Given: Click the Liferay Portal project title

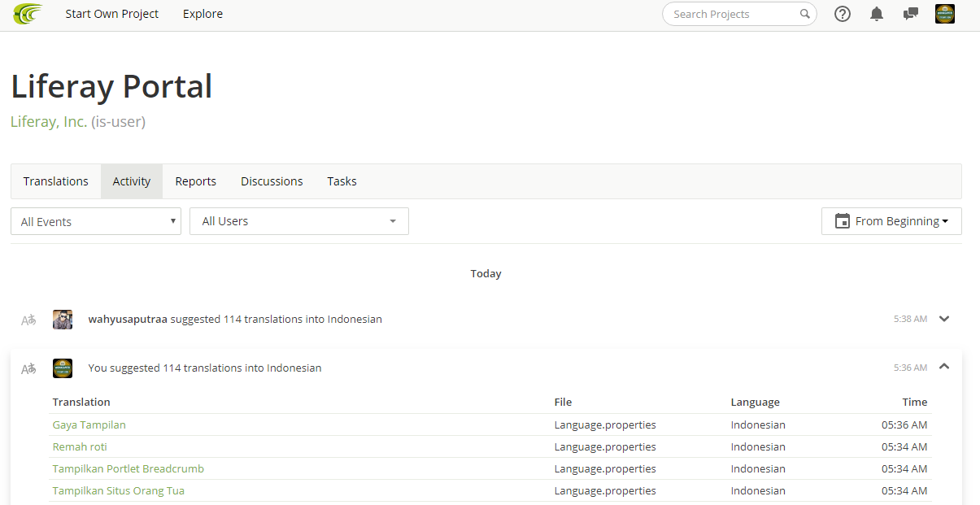Looking at the screenshot, I should (x=111, y=86).
